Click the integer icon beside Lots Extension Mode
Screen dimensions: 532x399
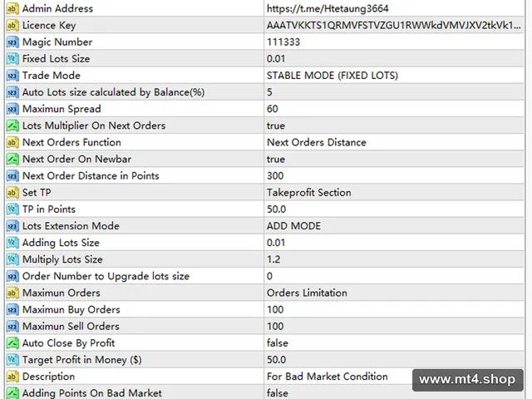[12, 226]
